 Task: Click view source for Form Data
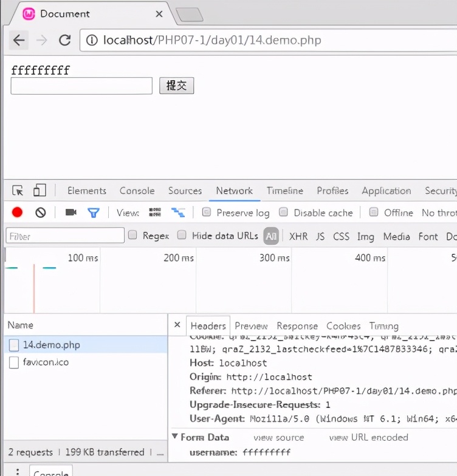278,437
